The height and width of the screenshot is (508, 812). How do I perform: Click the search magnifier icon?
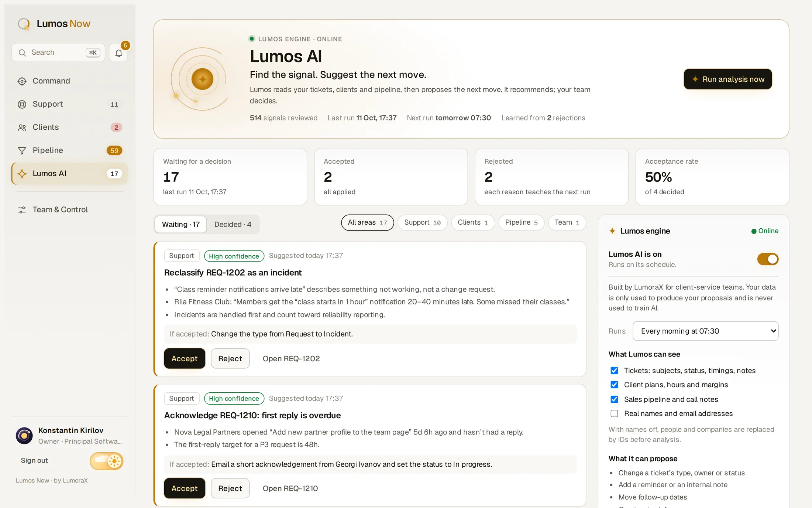click(23, 53)
